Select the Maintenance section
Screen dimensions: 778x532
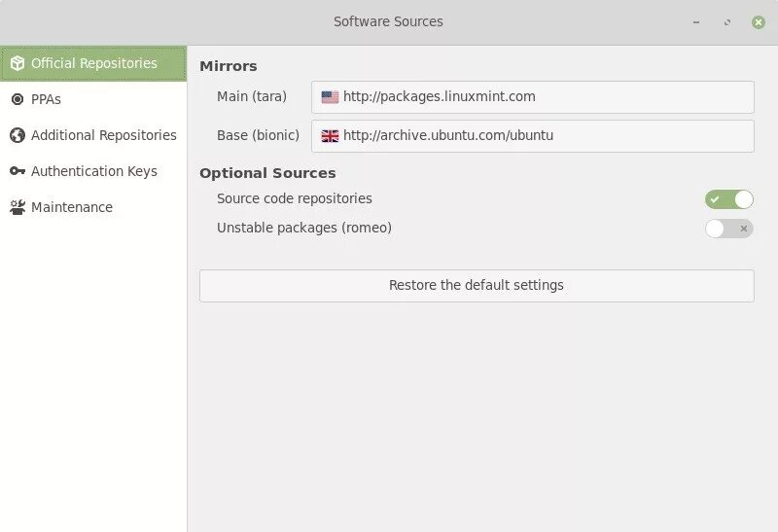pyautogui.click(x=71, y=207)
